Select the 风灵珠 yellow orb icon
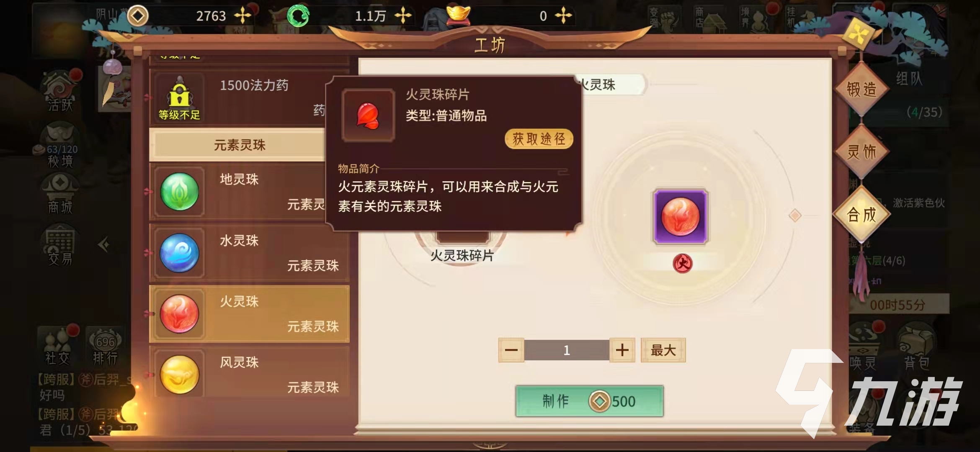This screenshot has width=980, height=452. [x=180, y=375]
